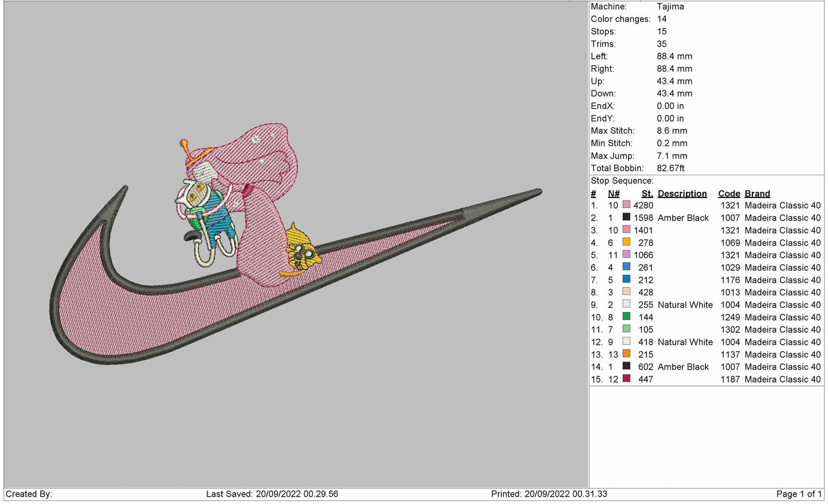Click the Last Saved timestamp in footer
828x504 pixels.
tap(272, 494)
